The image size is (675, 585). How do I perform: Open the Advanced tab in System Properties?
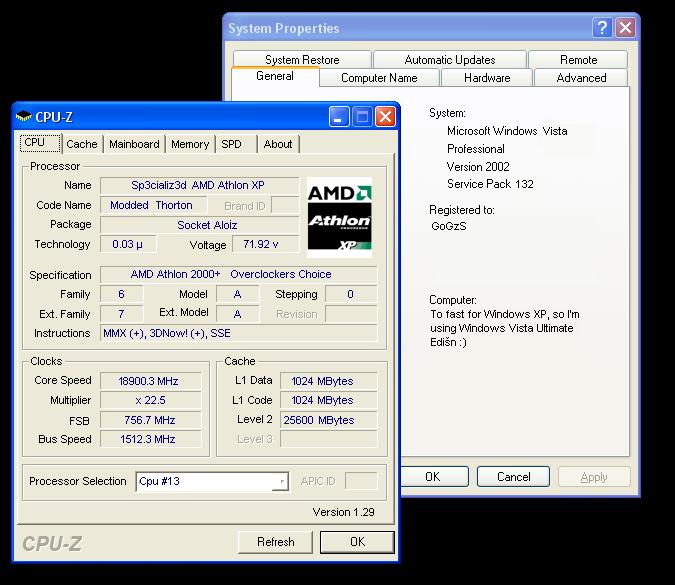(x=581, y=78)
